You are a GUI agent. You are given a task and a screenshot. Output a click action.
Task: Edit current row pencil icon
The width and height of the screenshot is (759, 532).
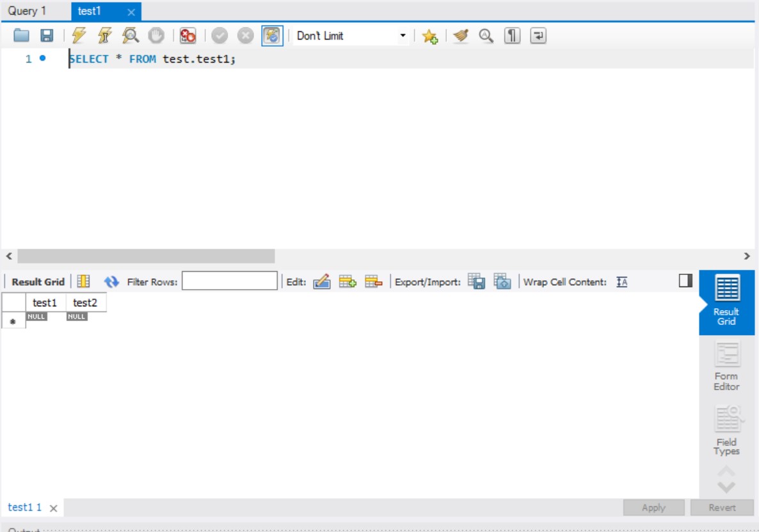click(322, 281)
